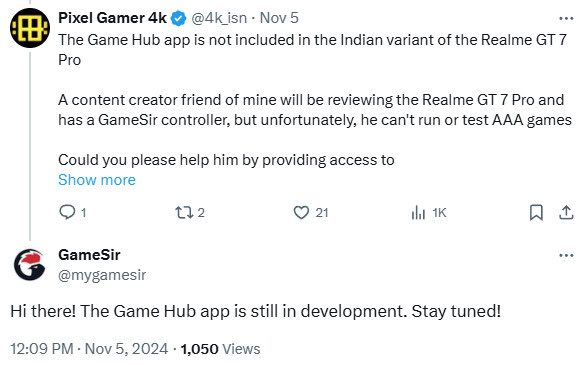The height and width of the screenshot is (365, 583).
Task: Click the GameSir reply text
Action: pyautogui.click(x=255, y=311)
